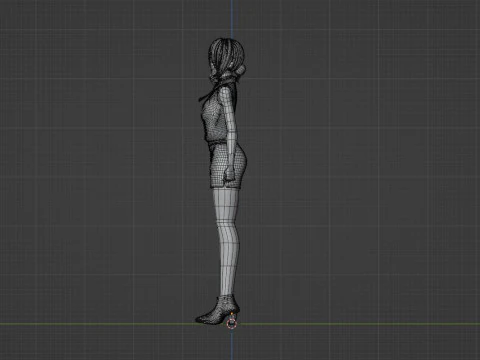Select the character's high-heeled boot mesh
Viewport: 480px width, 360px height.
(217, 309)
